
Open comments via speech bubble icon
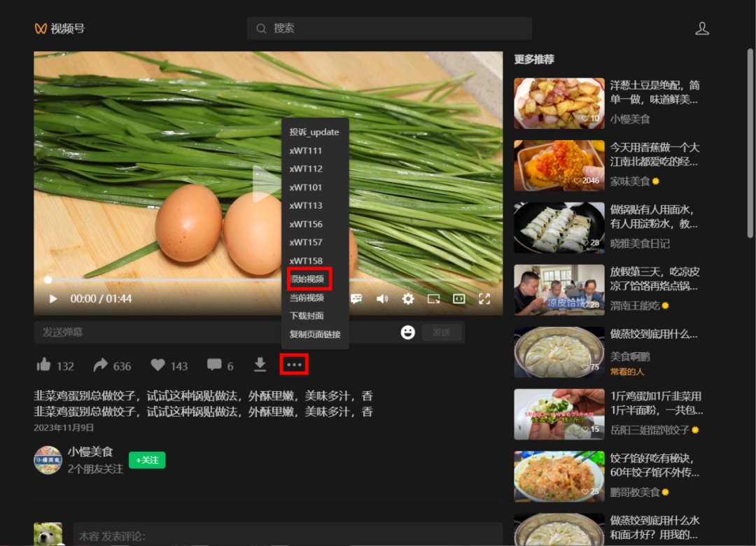(214, 365)
